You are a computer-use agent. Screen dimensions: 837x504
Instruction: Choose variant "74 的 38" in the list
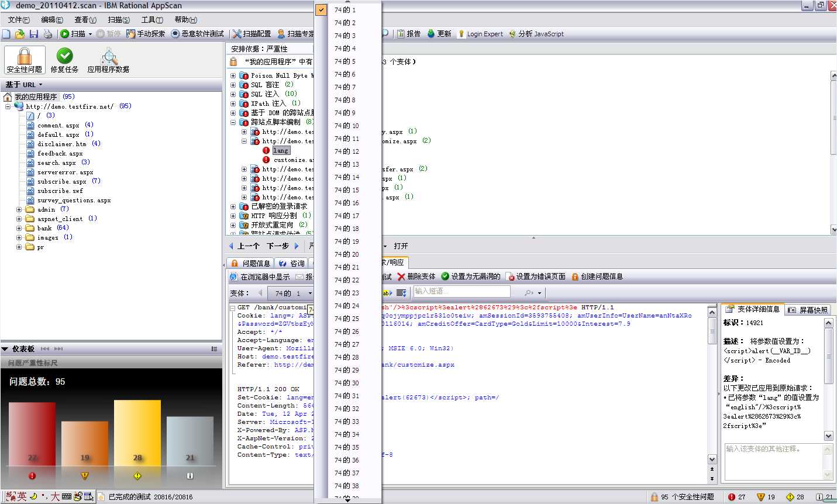click(x=347, y=486)
